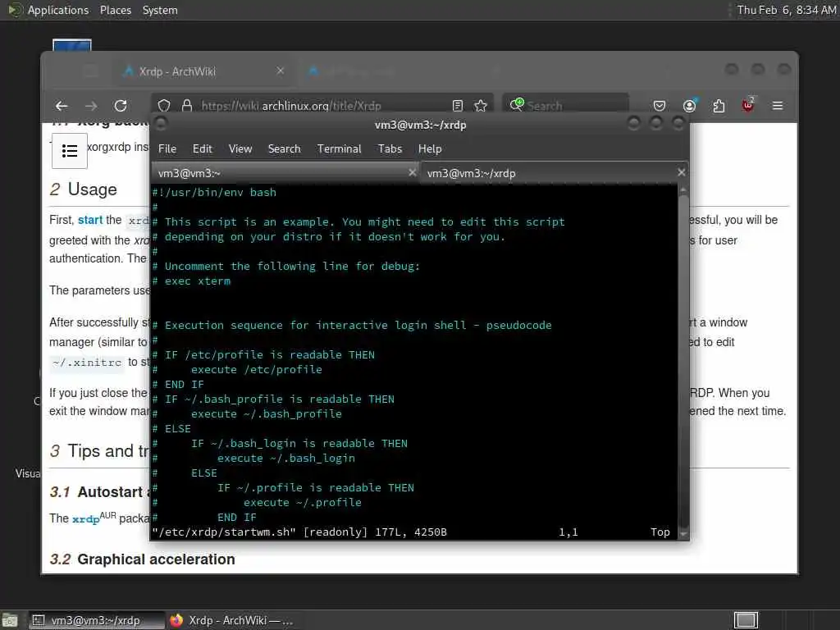Open the Places menu in top panel
The width and height of the screenshot is (840, 630).
coord(116,10)
